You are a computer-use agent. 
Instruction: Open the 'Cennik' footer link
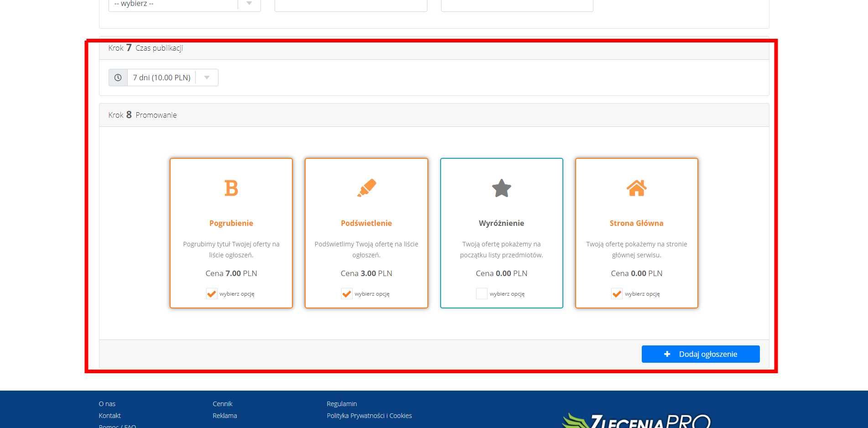223,404
